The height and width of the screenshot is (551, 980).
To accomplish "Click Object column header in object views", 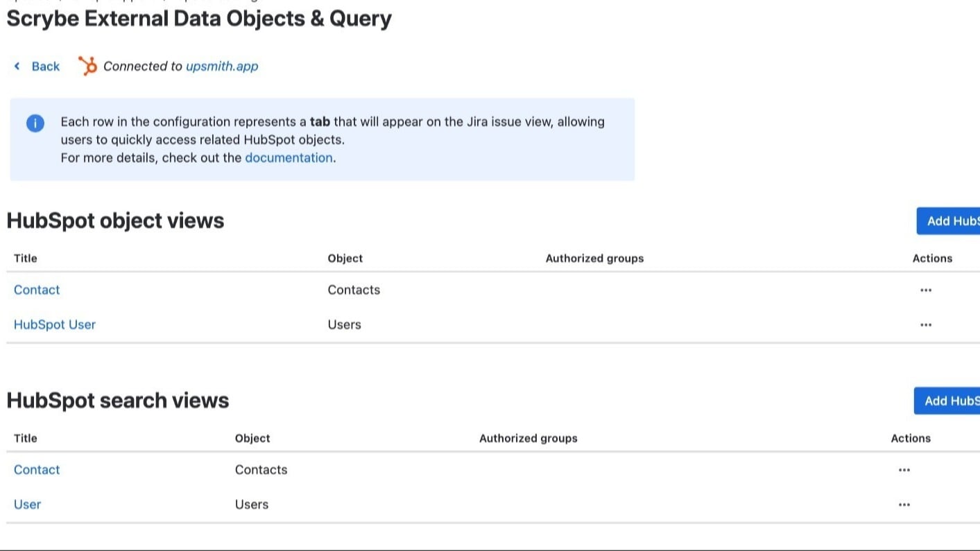I will point(345,259).
